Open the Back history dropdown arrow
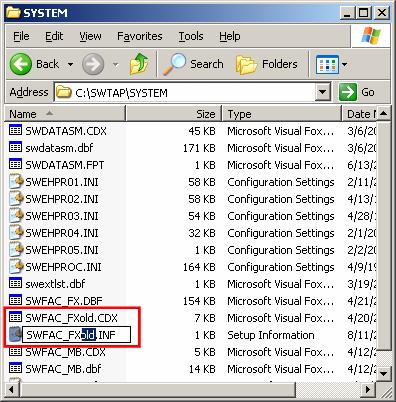The height and width of the screenshot is (402, 396). tap(71, 64)
